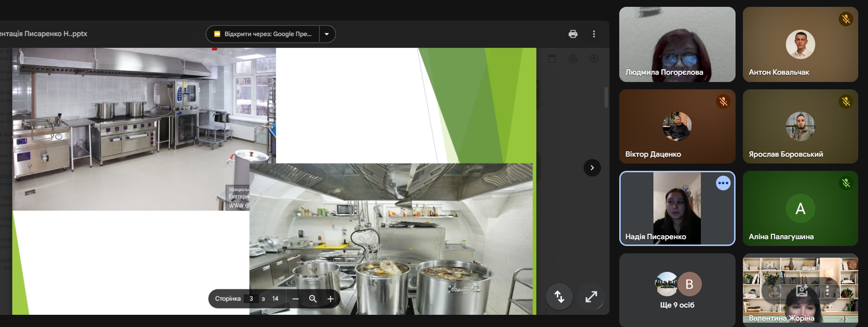The height and width of the screenshot is (327, 868).
Task: Click the up-down arrows round button
Action: click(x=559, y=297)
